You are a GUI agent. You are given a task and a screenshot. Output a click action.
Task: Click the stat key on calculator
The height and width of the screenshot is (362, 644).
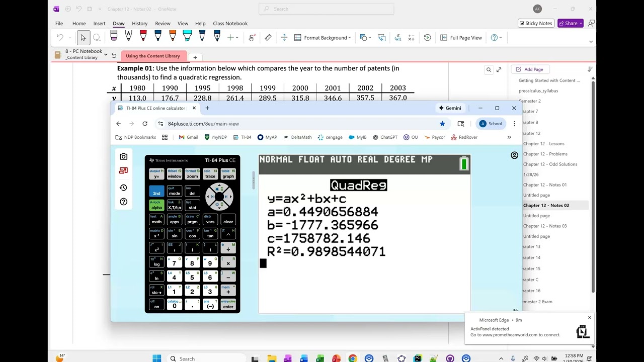192,206
